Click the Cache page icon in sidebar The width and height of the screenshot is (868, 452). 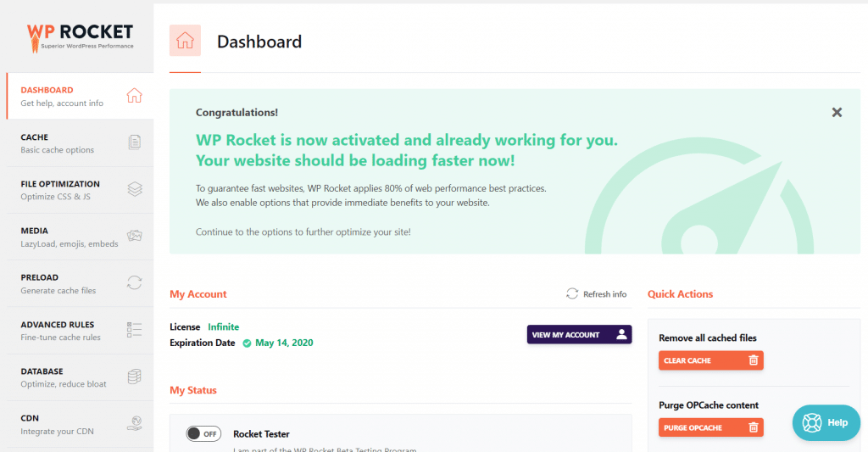pos(134,142)
